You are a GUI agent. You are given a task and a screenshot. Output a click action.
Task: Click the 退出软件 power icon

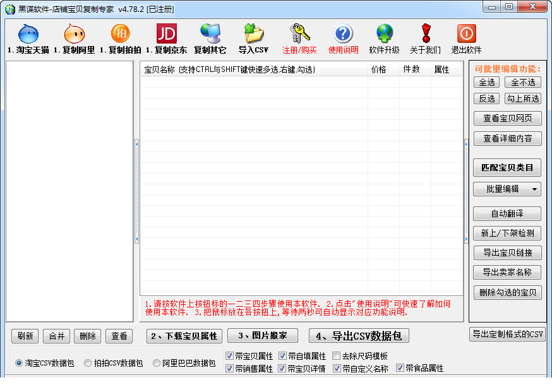(467, 34)
